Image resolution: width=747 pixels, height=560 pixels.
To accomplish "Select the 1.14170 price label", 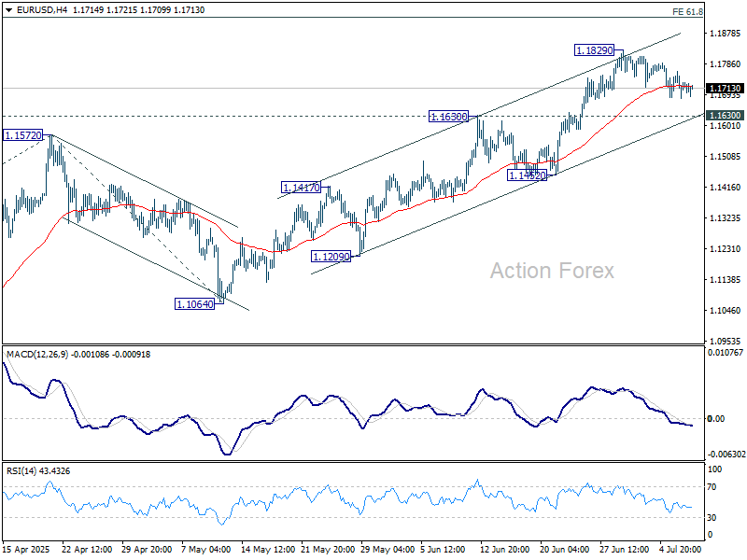I will pyautogui.click(x=301, y=188).
